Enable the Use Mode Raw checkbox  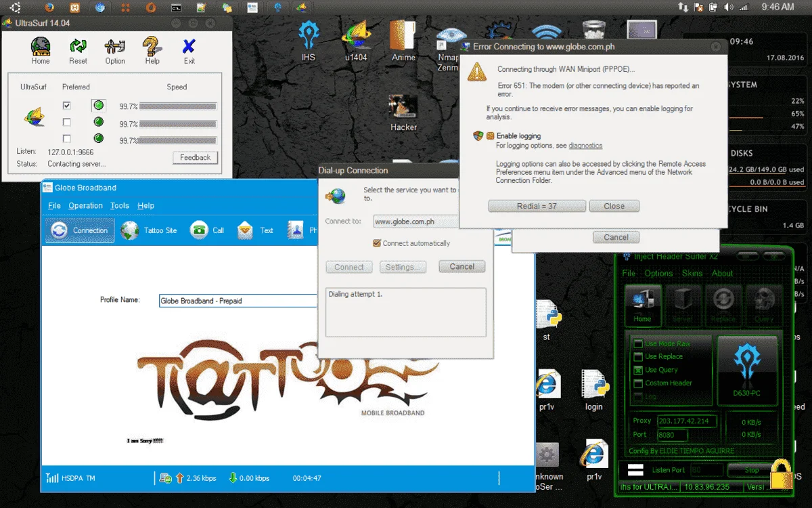pos(637,344)
